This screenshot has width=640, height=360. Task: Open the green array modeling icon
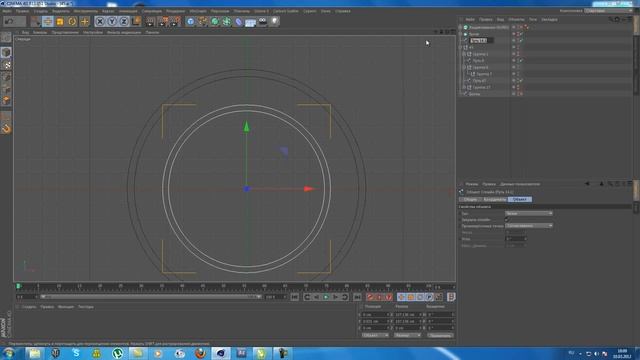[227, 21]
